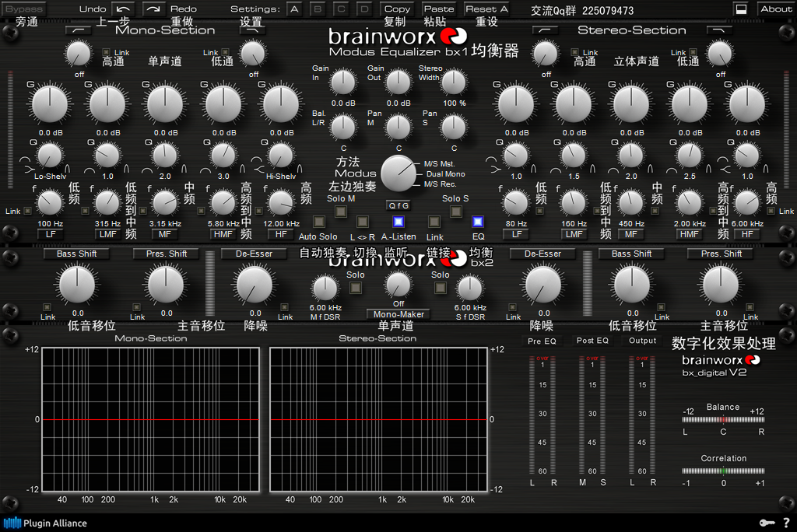Click the Stereo Width knob
The width and height of the screenshot is (797, 532).
point(453,82)
